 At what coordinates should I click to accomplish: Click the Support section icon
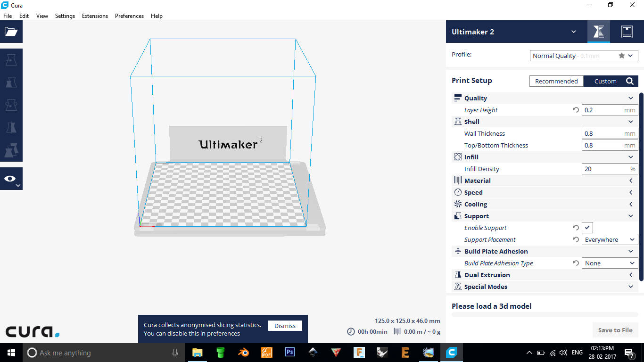pyautogui.click(x=458, y=216)
